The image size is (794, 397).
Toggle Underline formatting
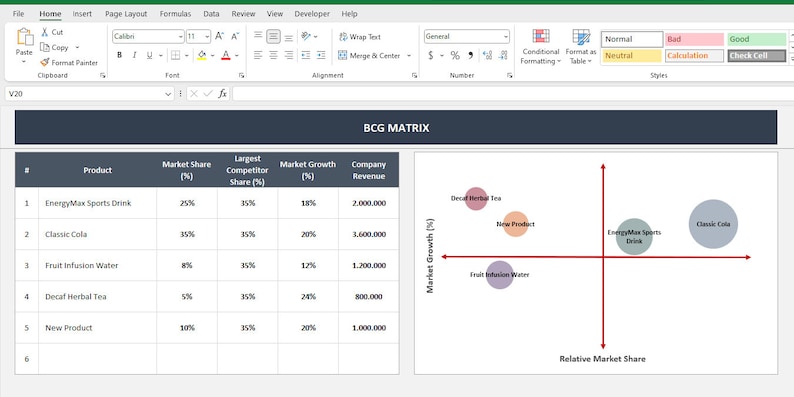149,55
